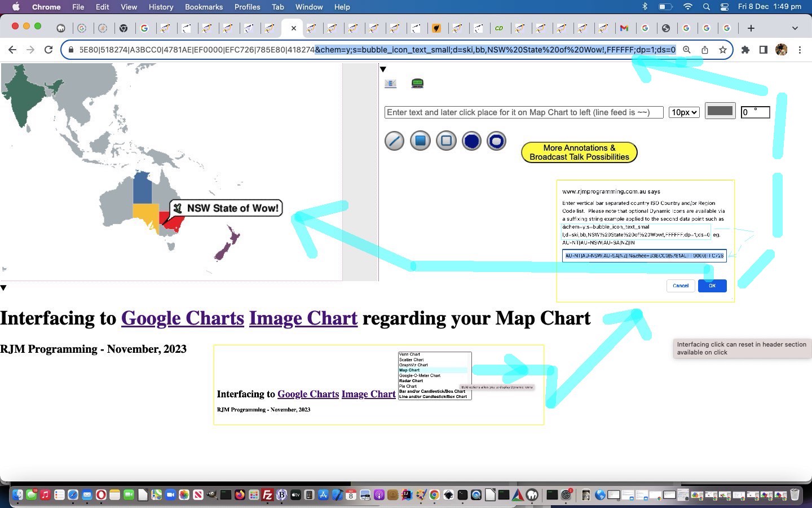The image size is (812, 508).
Task: Click the rotation degrees input field
Action: 755,112
